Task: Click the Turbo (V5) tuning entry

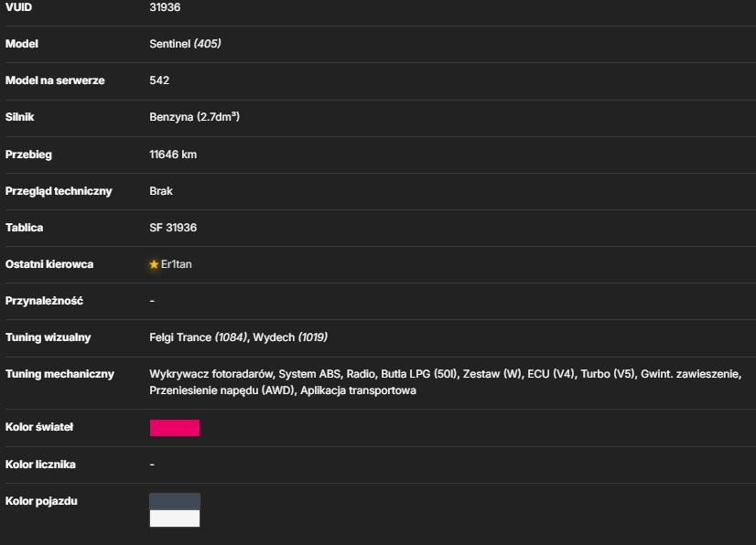Action: pos(608,374)
